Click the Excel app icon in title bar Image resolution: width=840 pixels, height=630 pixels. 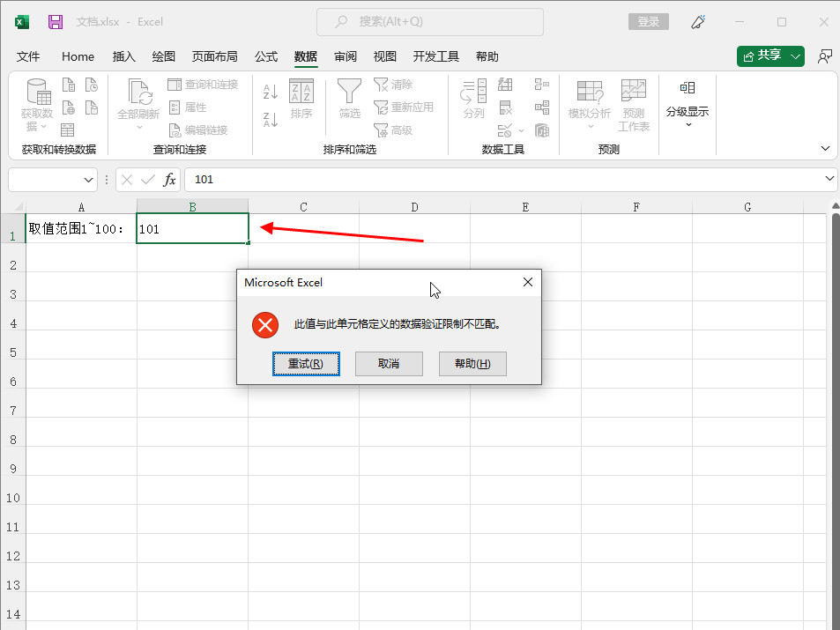point(22,22)
